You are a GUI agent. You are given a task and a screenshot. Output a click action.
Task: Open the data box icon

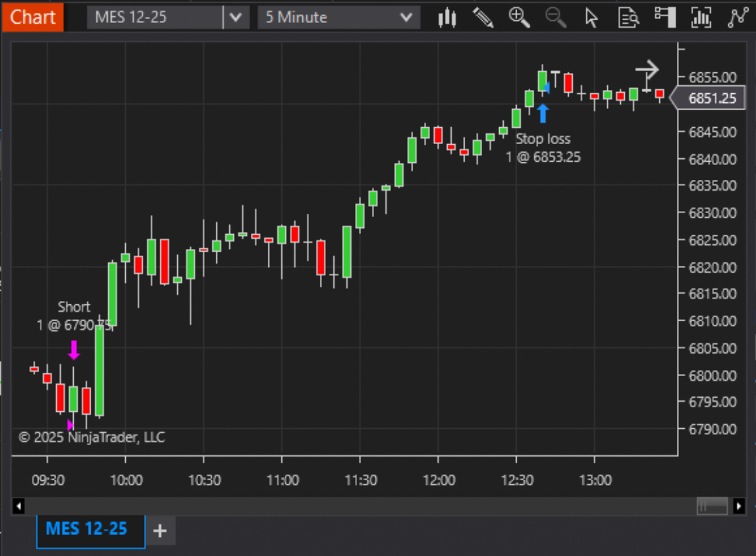[628, 18]
